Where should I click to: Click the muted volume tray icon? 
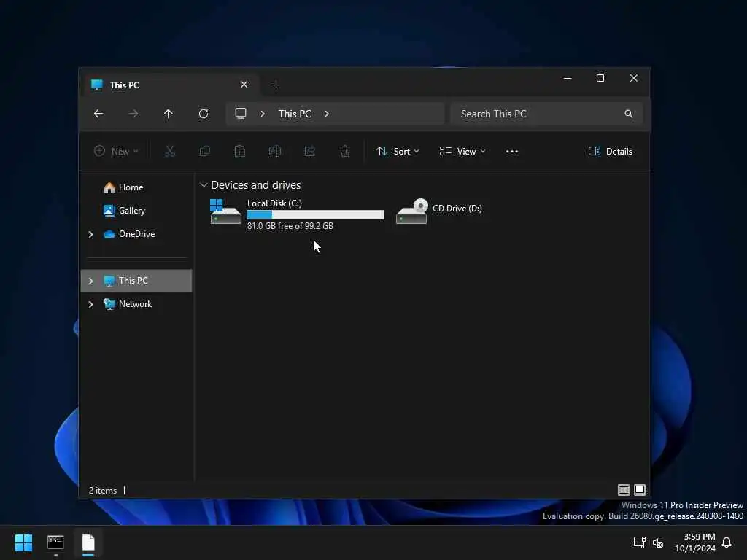pyautogui.click(x=658, y=542)
